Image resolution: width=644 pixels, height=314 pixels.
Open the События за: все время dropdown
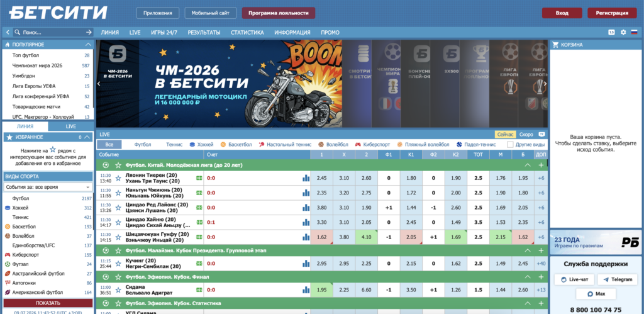(x=48, y=187)
